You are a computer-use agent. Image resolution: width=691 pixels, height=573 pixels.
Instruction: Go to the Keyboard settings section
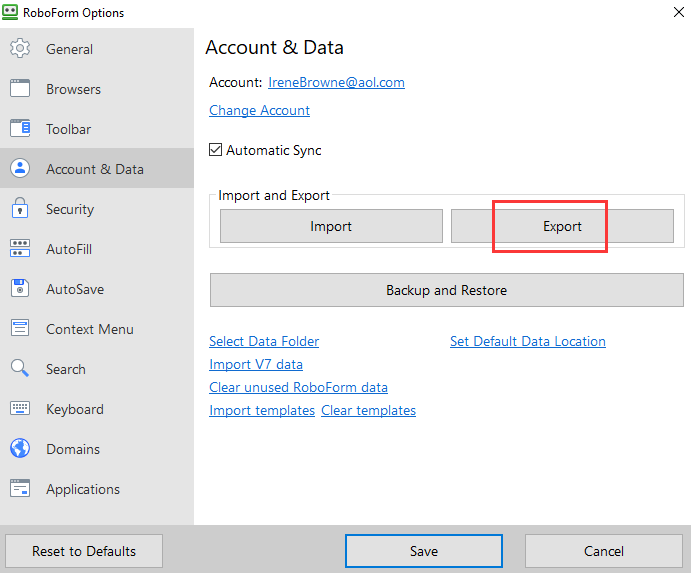tap(74, 409)
